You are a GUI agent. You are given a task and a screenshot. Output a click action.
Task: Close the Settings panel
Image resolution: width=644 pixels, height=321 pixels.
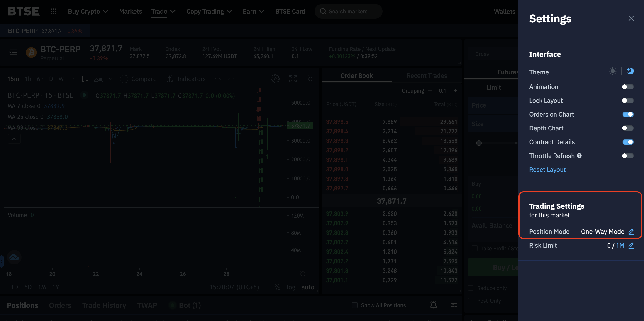pyautogui.click(x=631, y=19)
